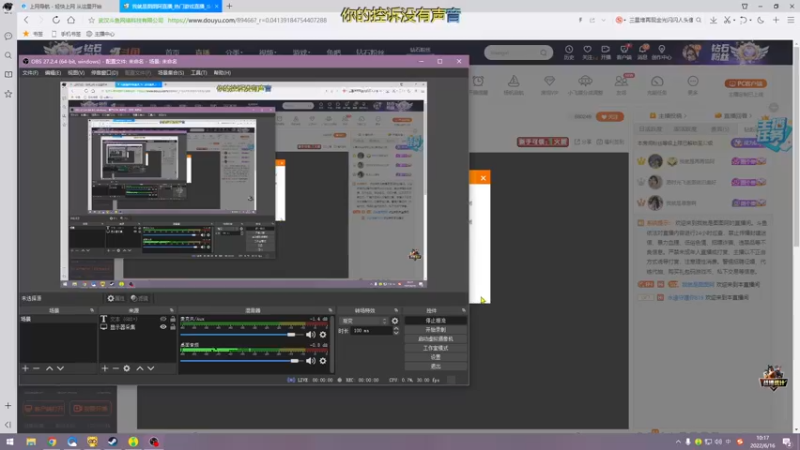Click the source properties gear button
800x450 pixels.
(116, 298)
